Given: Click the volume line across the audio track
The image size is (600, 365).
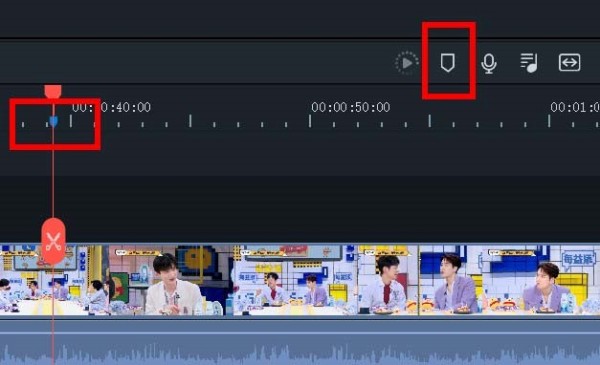Looking at the screenshot, I should 300,333.
